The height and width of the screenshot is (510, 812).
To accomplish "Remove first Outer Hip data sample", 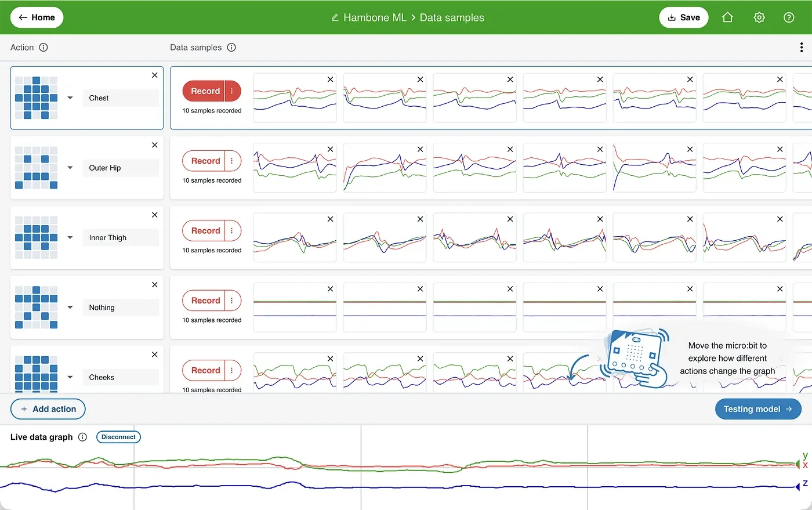I will coord(331,149).
